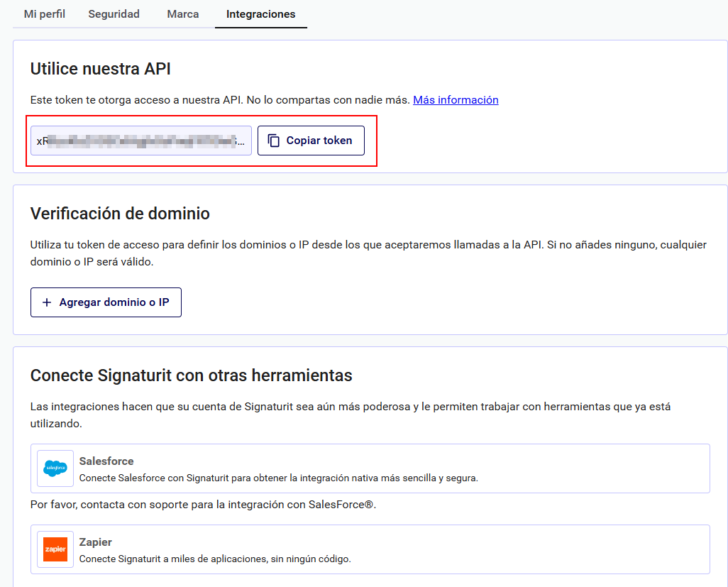Click the Salesforce integration description text
This screenshot has height=587, width=728.
[x=278, y=478]
